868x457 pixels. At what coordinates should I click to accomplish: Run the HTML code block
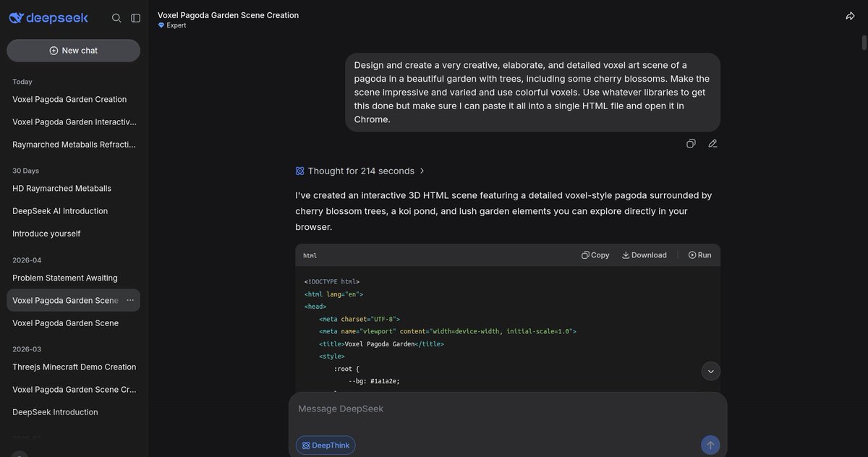pos(699,255)
